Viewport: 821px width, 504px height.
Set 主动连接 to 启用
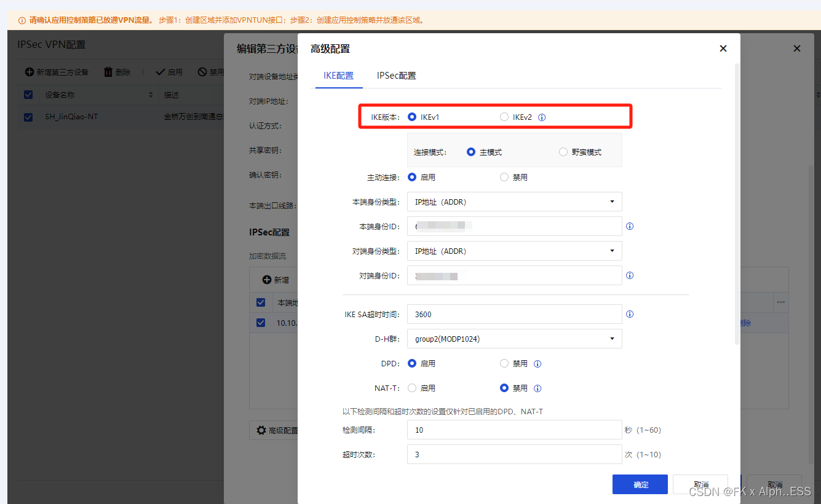(412, 177)
